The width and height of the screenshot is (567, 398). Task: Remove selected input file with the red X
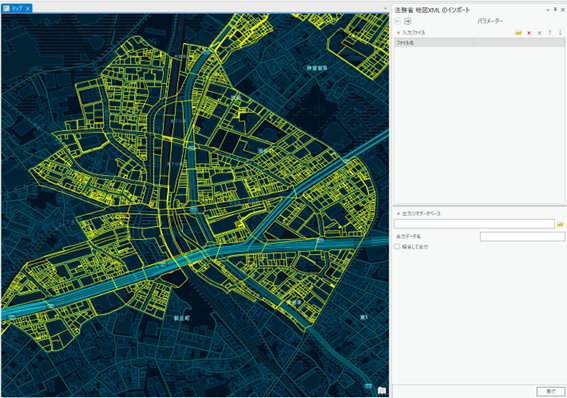tap(529, 33)
